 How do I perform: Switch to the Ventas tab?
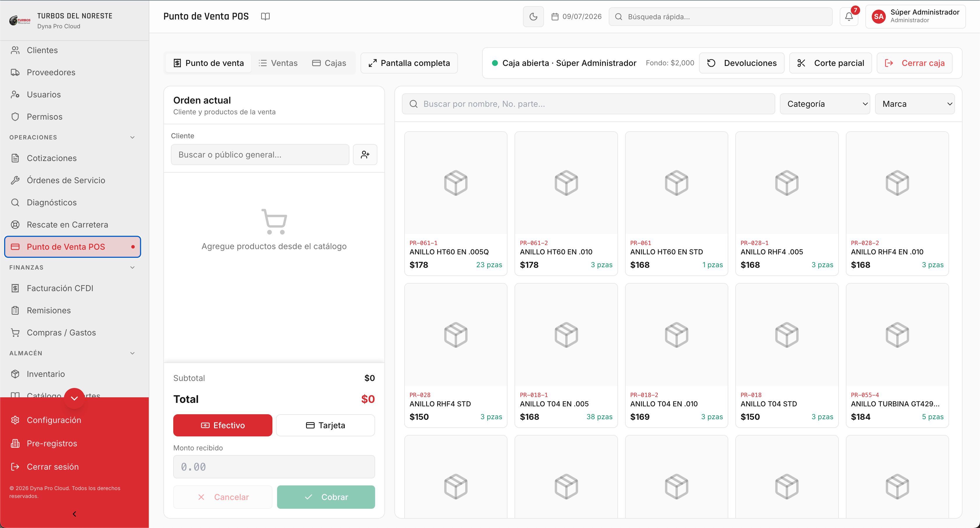(278, 63)
